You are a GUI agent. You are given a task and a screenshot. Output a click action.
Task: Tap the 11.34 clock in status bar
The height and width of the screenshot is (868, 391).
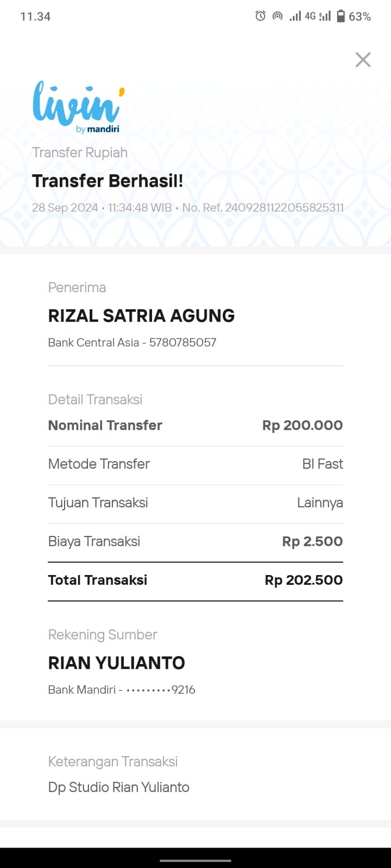35,17
